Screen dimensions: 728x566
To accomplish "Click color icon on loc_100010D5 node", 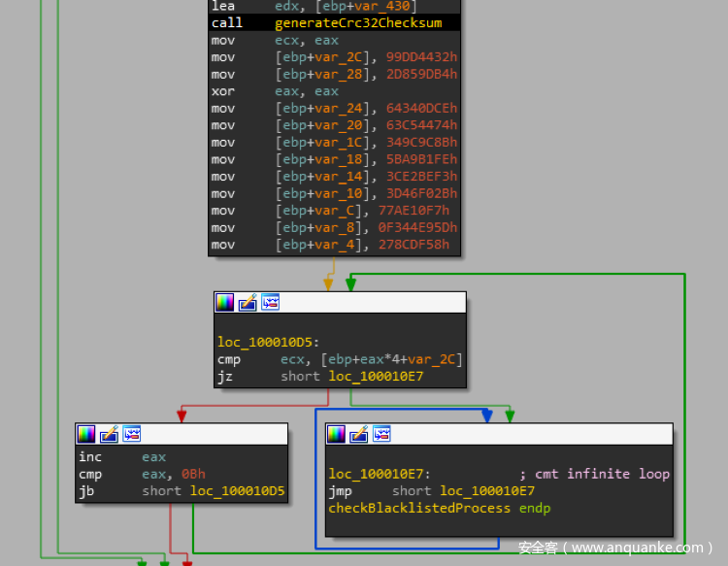I will [225, 303].
